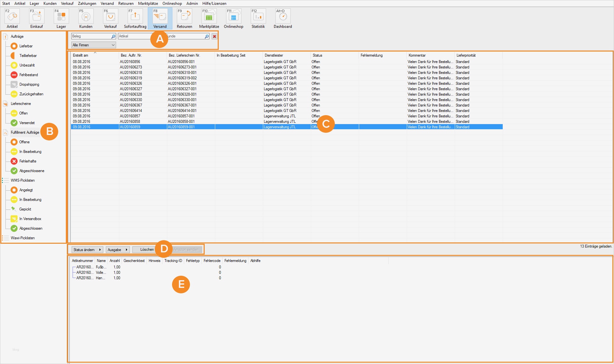This screenshot has height=364, width=614.
Task: Click the search icon in the Beleg field
Action: tap(113, 36)
